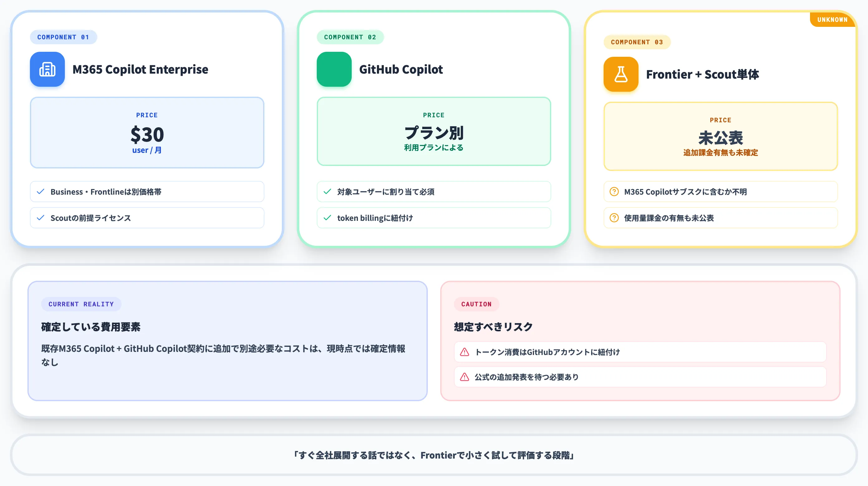Select the COMPONENT 03 badge
Viewport: 868px width, 486px height.
pos(637,42)
